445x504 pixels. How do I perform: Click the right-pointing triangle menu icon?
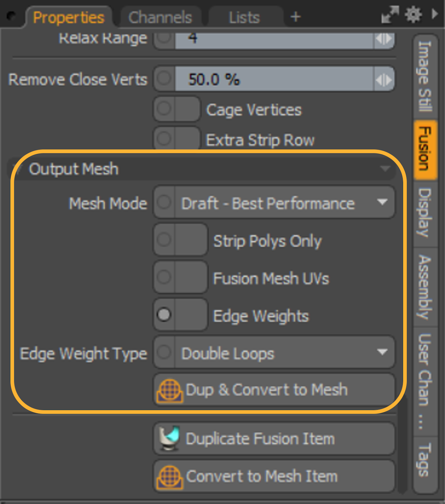pos(435,14)
